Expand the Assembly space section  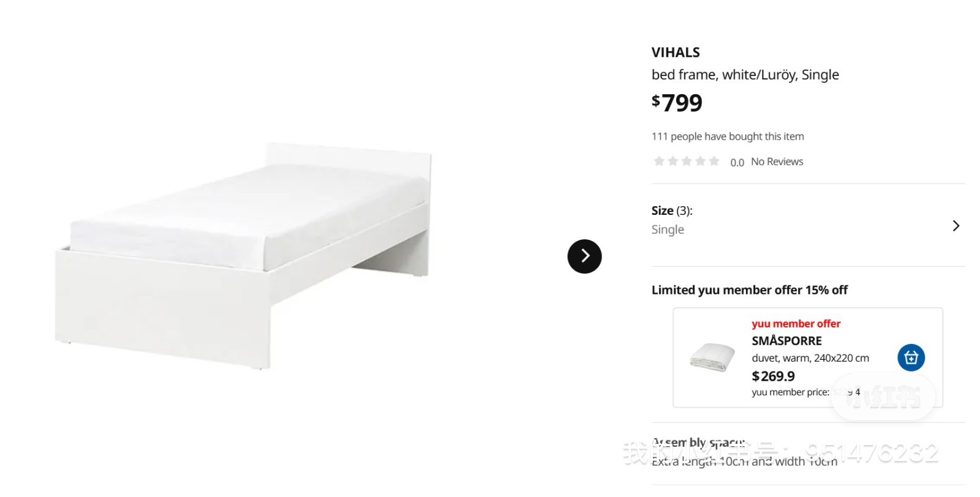pyautogui.click(x=698, y=443)
